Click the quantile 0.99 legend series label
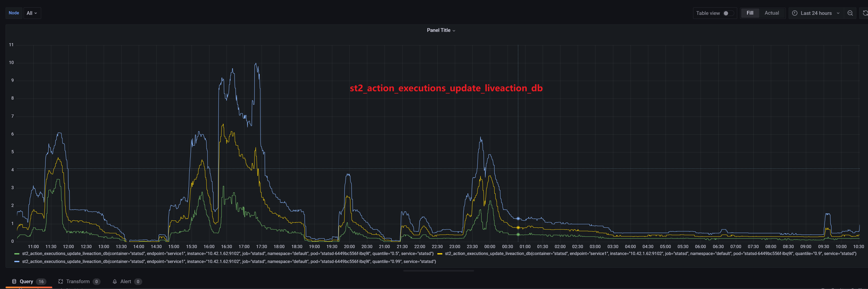Screen dimensions: 868x289 (x=229, y=262)
